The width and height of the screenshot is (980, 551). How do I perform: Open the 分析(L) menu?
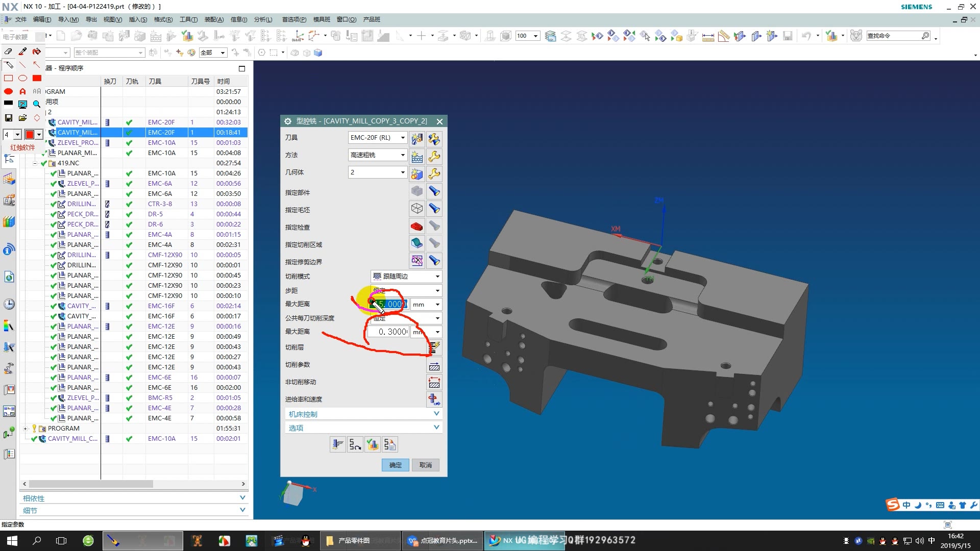coord(263,19)
